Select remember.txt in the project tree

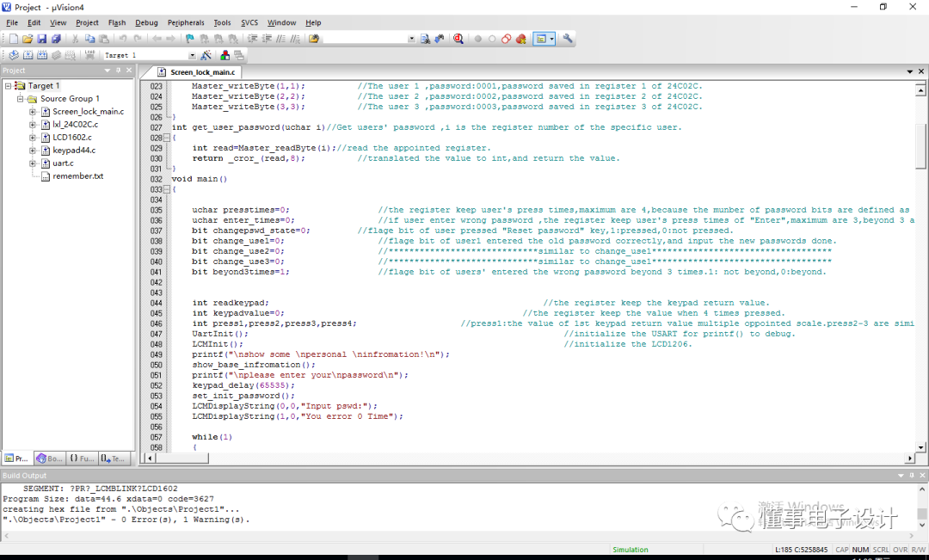[78, 176]
